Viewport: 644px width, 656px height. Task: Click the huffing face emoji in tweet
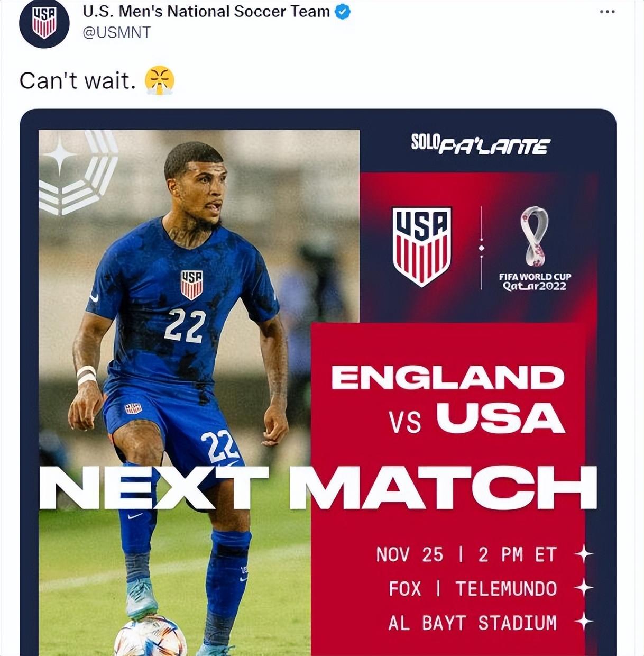159,80
